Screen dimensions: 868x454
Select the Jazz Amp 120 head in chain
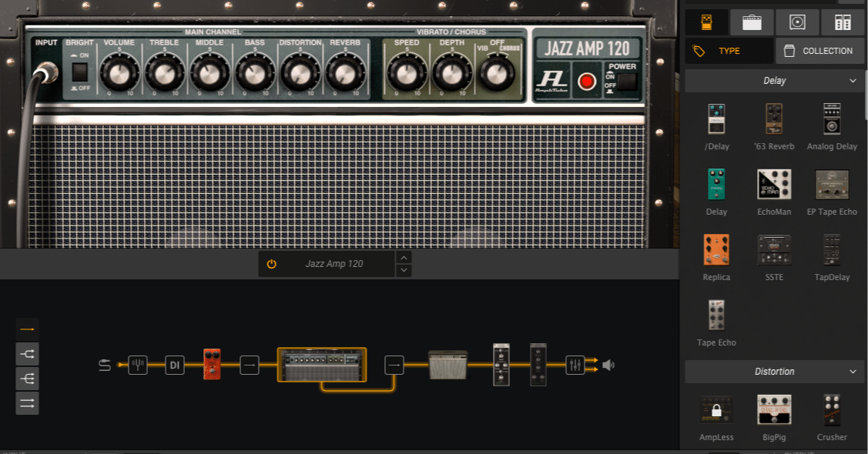point(322,365)
